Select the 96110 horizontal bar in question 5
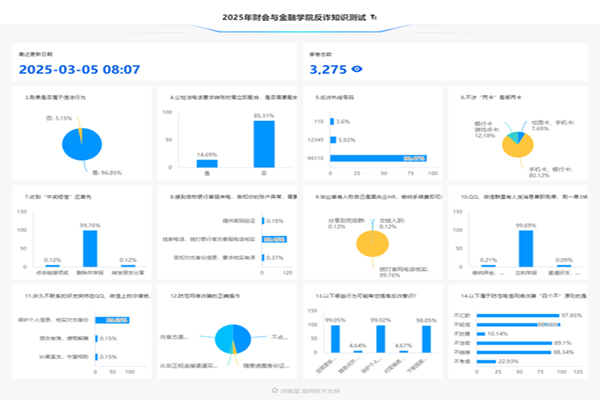 (x=379, y=157)
